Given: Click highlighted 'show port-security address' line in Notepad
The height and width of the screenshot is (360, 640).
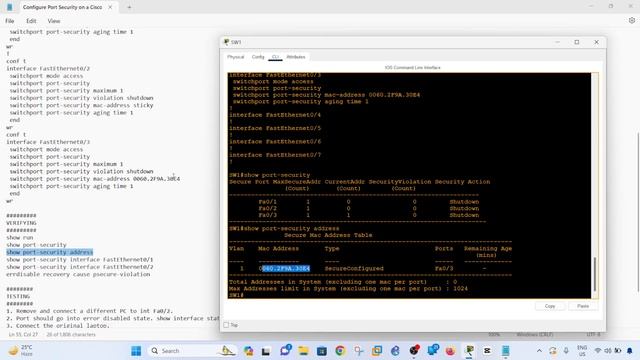Looking at the screenshot, I should tap(49, 252).
